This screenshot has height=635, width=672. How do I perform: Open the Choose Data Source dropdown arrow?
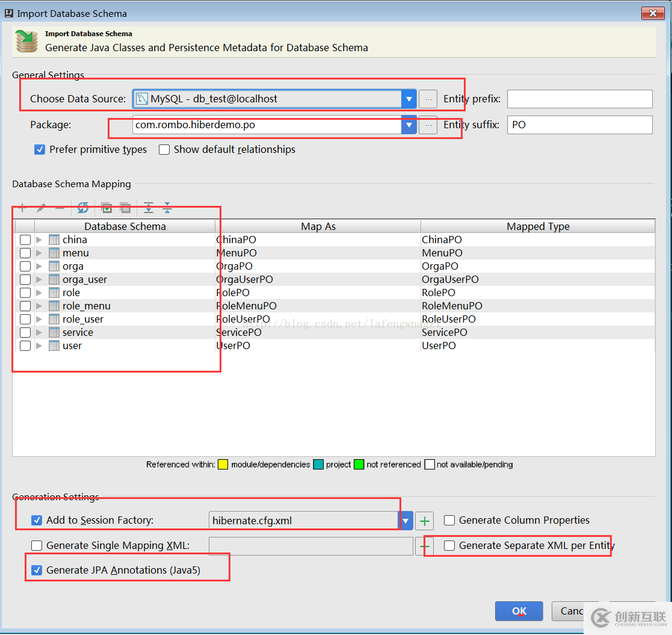tap(409, 99)
